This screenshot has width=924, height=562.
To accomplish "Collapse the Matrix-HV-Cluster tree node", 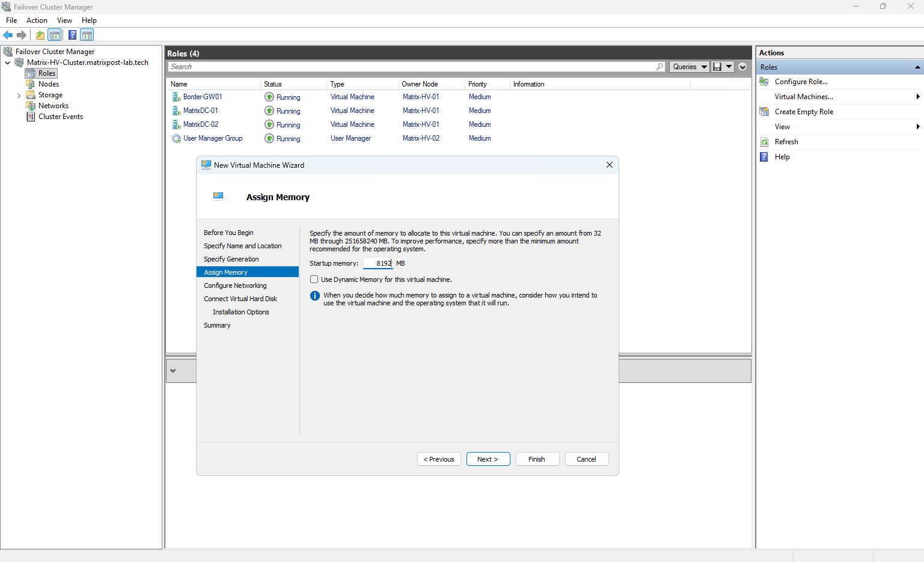I will [7, 63].
